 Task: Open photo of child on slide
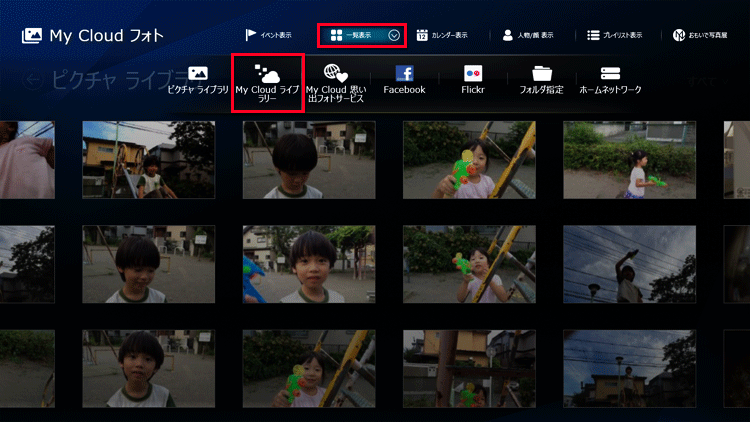click(149, 160)
